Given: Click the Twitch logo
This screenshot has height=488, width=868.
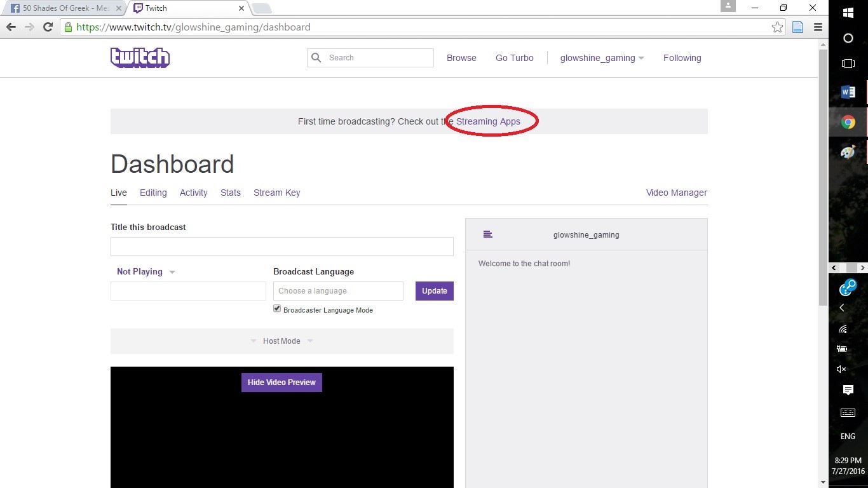Looking at the screenshot, I should 140,58.
